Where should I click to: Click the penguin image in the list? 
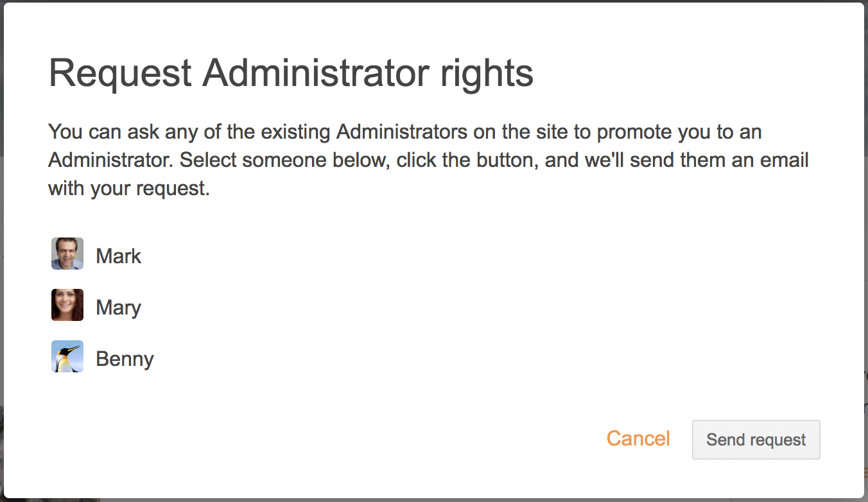pos(67,356)
